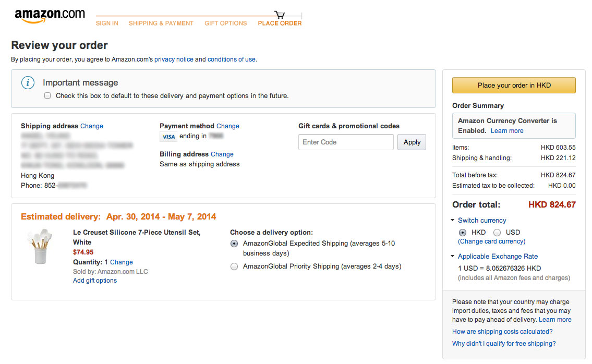Open "Why didn't I qualify for free shipping?"

click(504, 343)
